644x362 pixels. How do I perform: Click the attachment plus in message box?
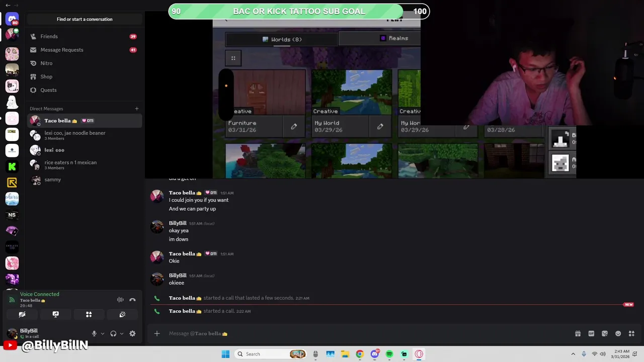click(157, 333)
